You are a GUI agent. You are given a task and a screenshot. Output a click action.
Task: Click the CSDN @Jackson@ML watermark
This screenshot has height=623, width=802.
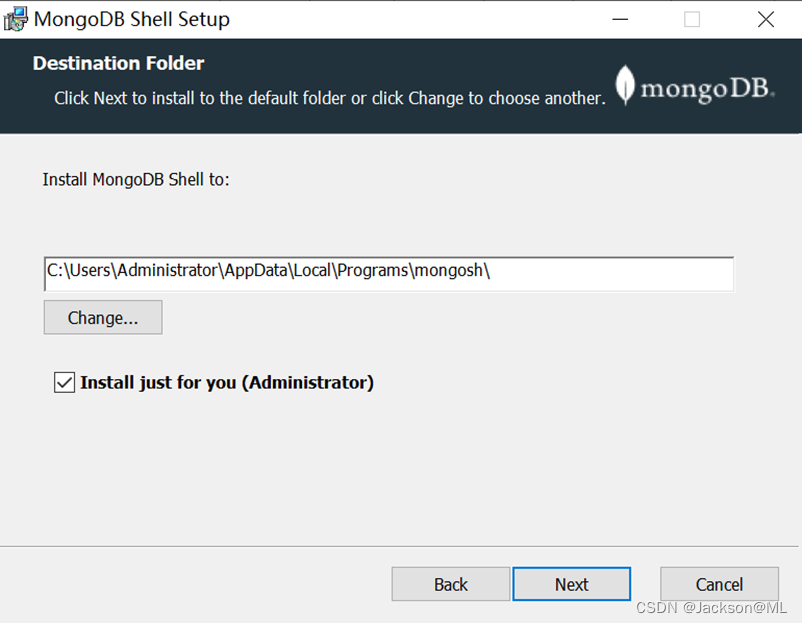[x=711, y=608]
